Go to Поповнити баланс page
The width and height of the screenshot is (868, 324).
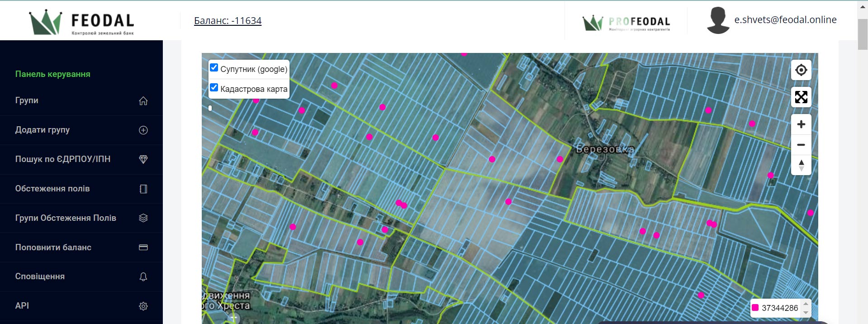pos(53,248)
